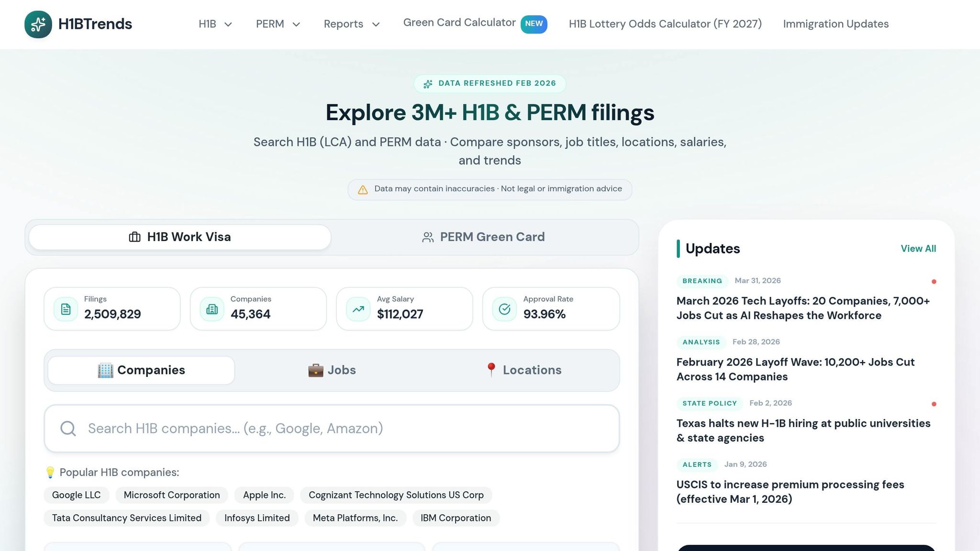Screen dimensions: 980x551
Task: Click the Avg Salary trending arrow icon
Action: [358, 309]
